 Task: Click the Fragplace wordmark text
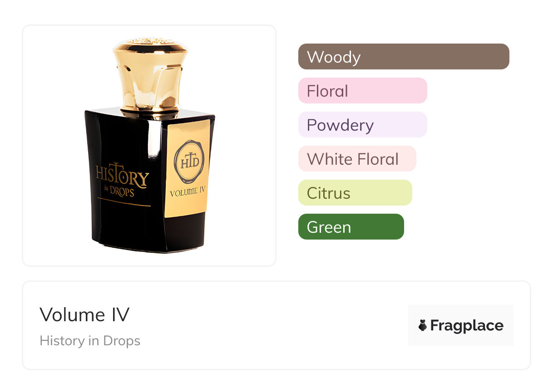coord(467,325)
